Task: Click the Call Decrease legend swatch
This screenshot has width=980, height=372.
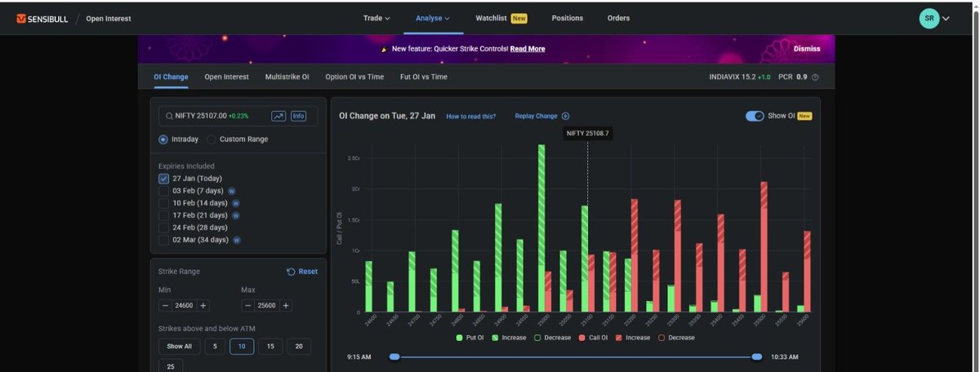Action: pos(662,338)
